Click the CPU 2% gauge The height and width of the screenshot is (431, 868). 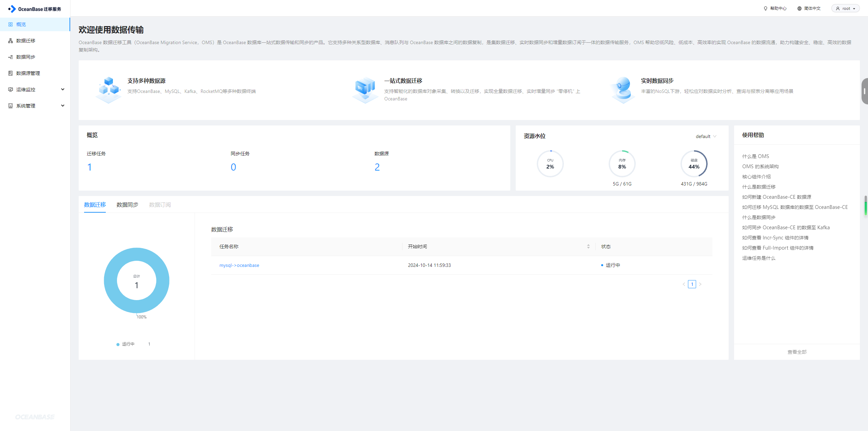550,164
